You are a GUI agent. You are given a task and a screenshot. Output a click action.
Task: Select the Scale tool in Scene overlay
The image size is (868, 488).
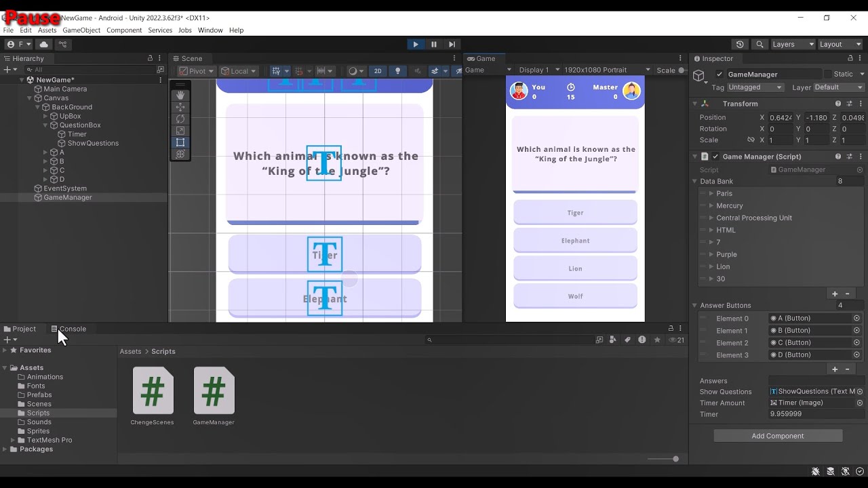[180, 131]
